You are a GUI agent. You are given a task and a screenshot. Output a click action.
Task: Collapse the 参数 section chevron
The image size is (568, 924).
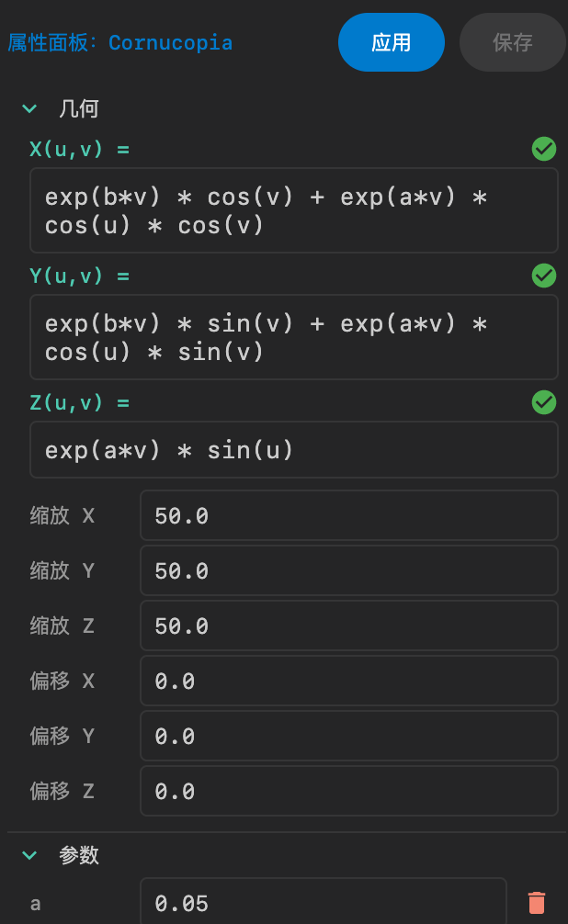(29, 855)
